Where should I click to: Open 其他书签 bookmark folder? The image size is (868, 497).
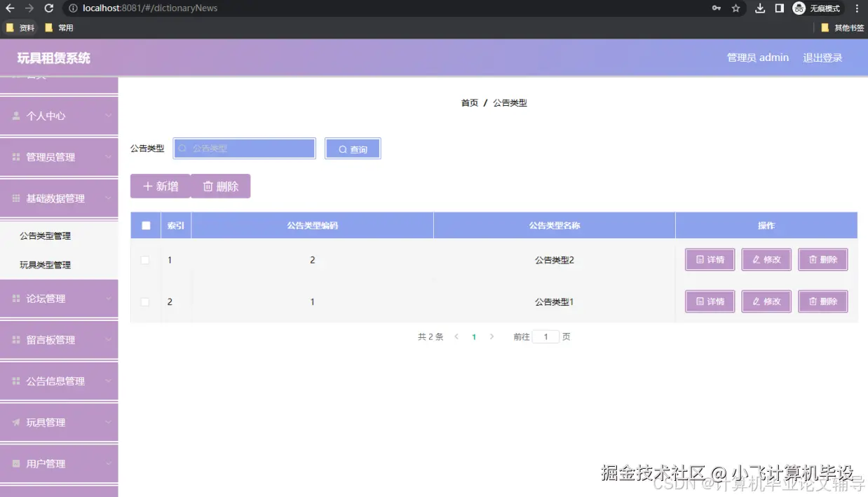click(842, 28)
